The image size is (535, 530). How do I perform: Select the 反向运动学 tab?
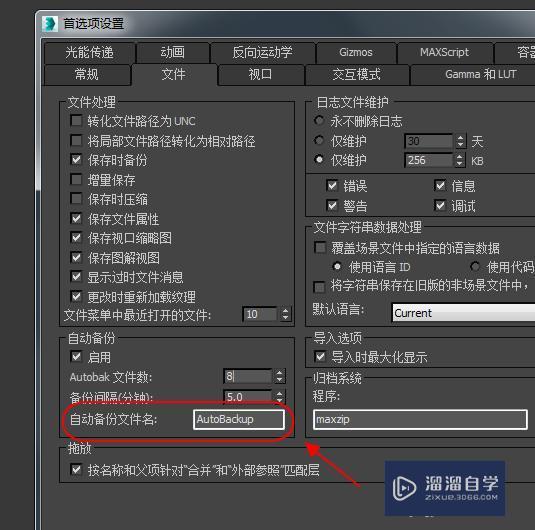[262, 53]
